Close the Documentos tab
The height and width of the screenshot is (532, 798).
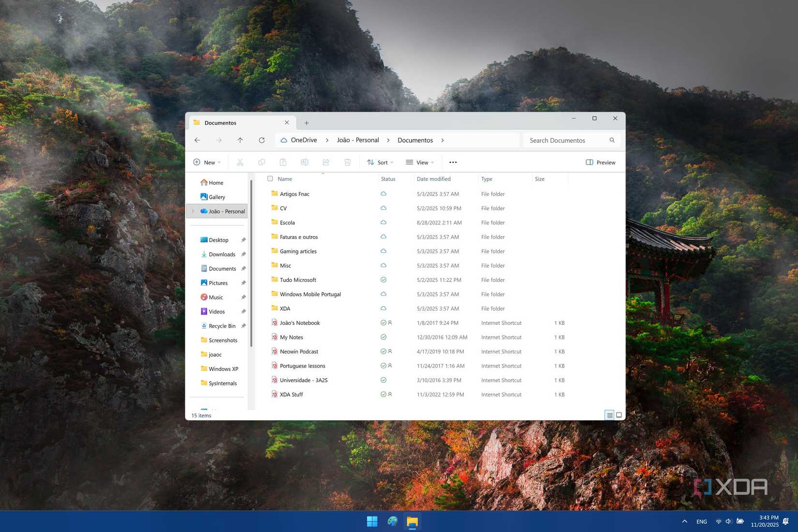(287, 123)
